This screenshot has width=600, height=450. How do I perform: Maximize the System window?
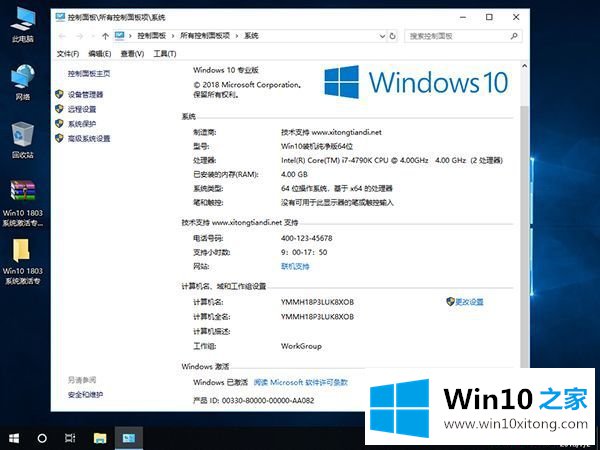coord(489,17)
